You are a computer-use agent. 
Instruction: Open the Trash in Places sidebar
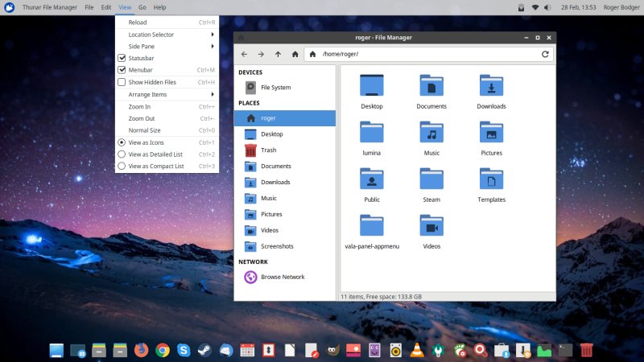(x=269, y=150)
